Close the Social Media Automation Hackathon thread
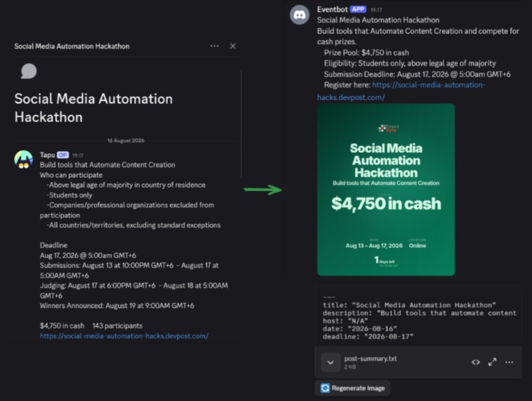532x401 pixels. tap(233, 46)
